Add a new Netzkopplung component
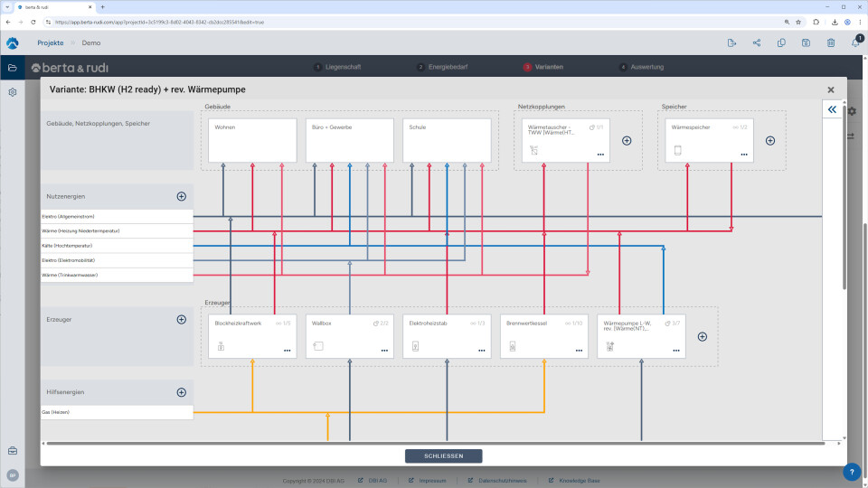Screen dimensions: 868x488 click(626, 140)
